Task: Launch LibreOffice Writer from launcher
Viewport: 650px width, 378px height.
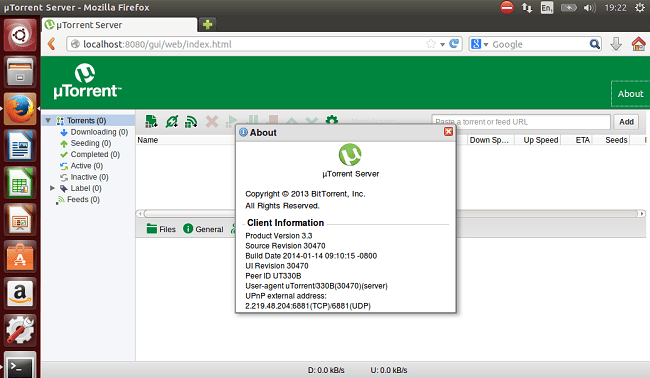Action: coord(20,145)
